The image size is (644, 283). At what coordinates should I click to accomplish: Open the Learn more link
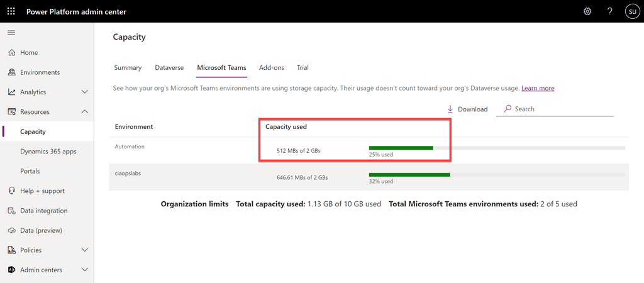pyautogui.click(x=538, y=88)
